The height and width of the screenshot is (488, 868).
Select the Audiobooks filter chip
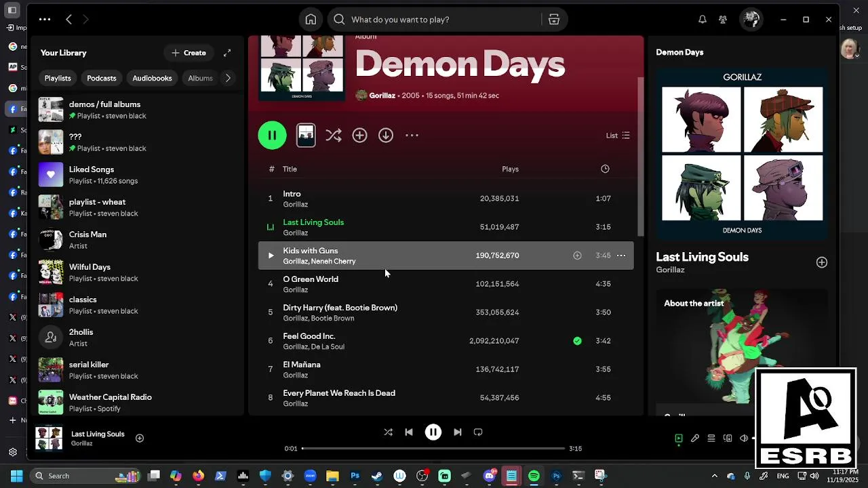152,78
